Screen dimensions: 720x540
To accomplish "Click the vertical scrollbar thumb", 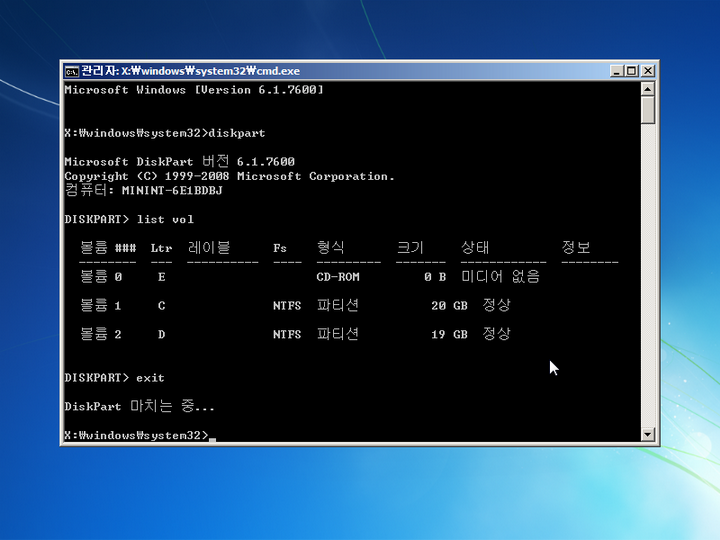I will 647,110.
